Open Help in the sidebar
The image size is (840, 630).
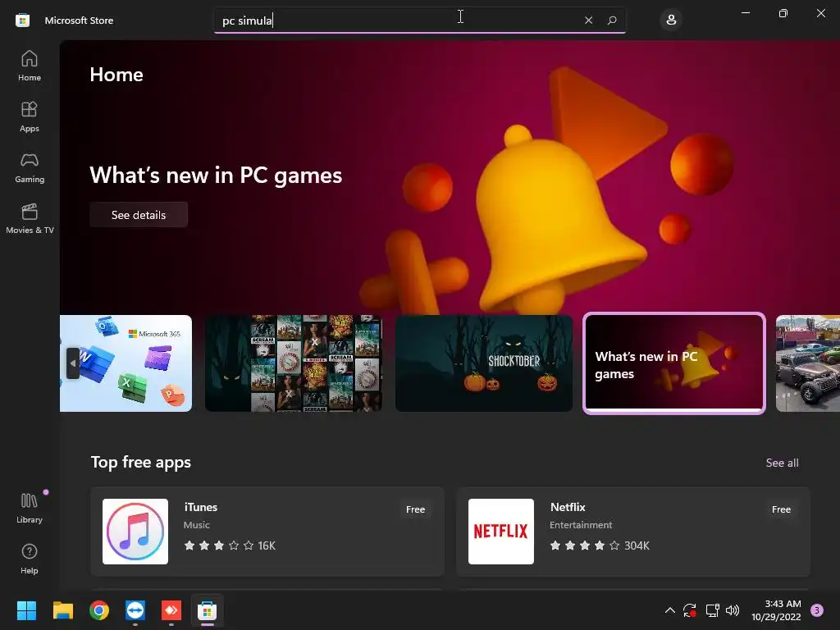pos(30,559)
